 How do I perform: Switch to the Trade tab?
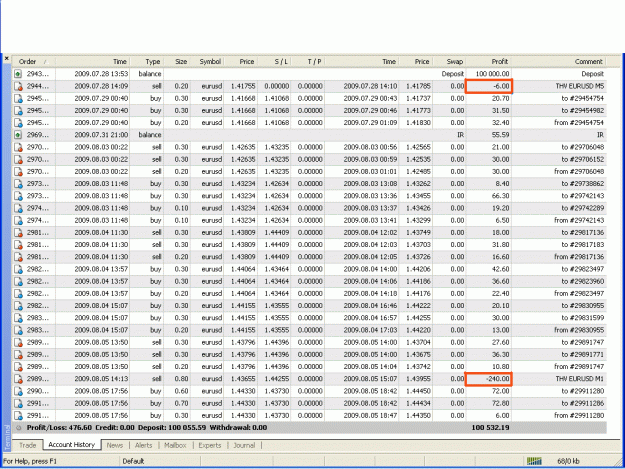point(28,445)
